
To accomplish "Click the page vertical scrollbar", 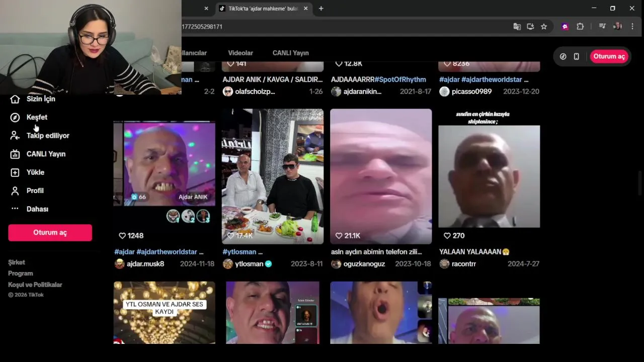I will [x=640, y=183].
